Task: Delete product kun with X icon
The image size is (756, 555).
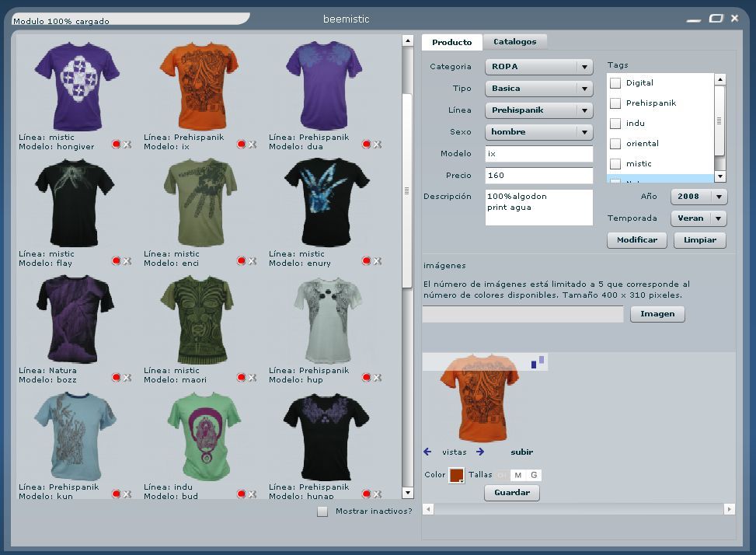Action: (127, 494)
